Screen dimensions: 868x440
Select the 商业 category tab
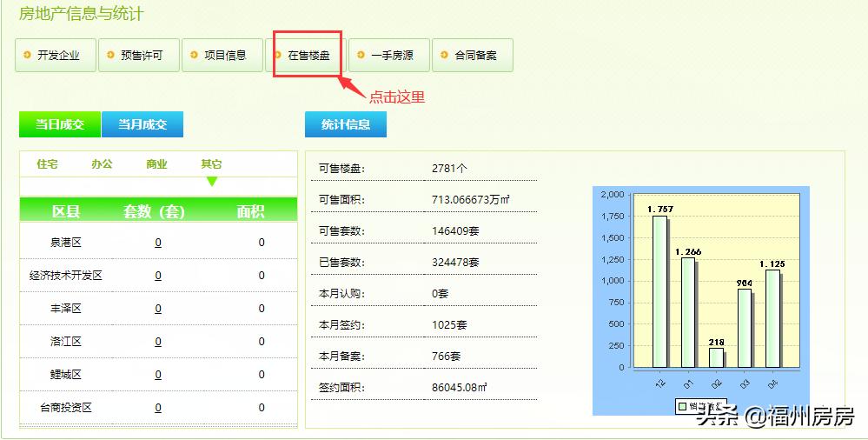156,163
